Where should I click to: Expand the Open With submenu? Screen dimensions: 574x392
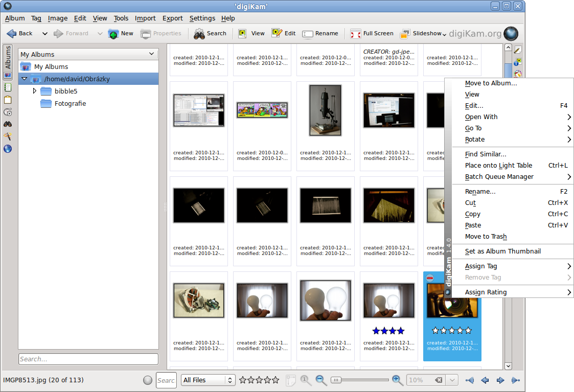(513, 117)
